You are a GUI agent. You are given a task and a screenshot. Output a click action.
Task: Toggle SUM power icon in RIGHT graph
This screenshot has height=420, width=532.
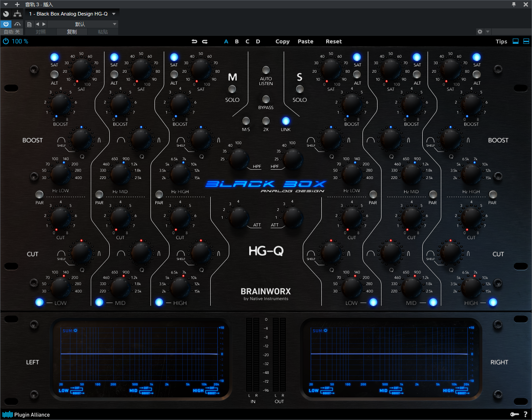click(325, 331)
